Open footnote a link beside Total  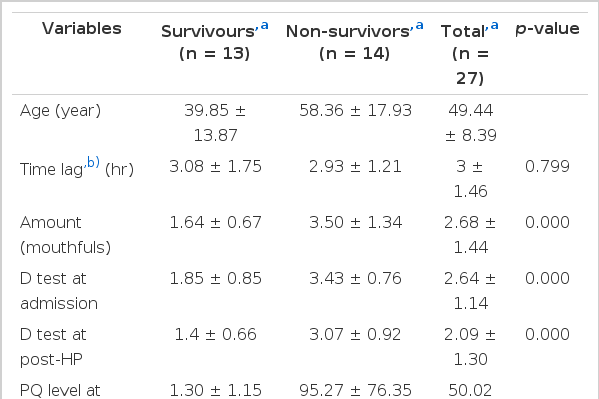tap(494, 26)
